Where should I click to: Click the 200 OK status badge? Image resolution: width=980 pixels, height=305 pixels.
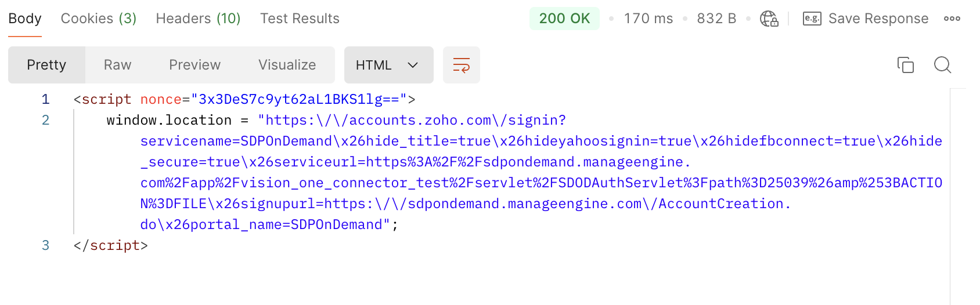pos(564,19)
